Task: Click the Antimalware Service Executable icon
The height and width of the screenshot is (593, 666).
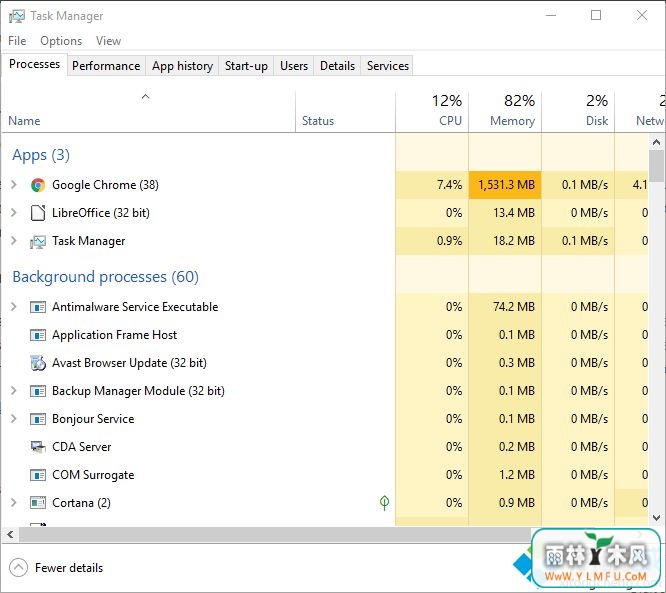Action: (38, 307)
